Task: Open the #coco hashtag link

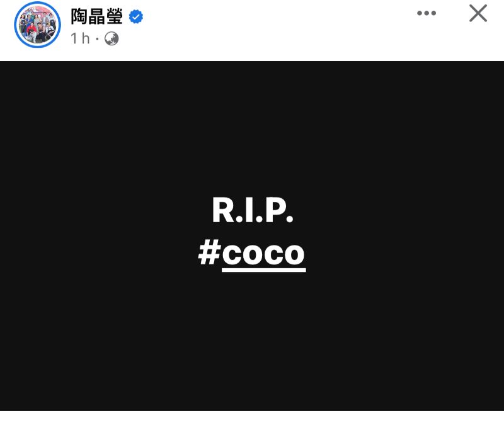Action: pyautogui.click(x=251, y=254)
